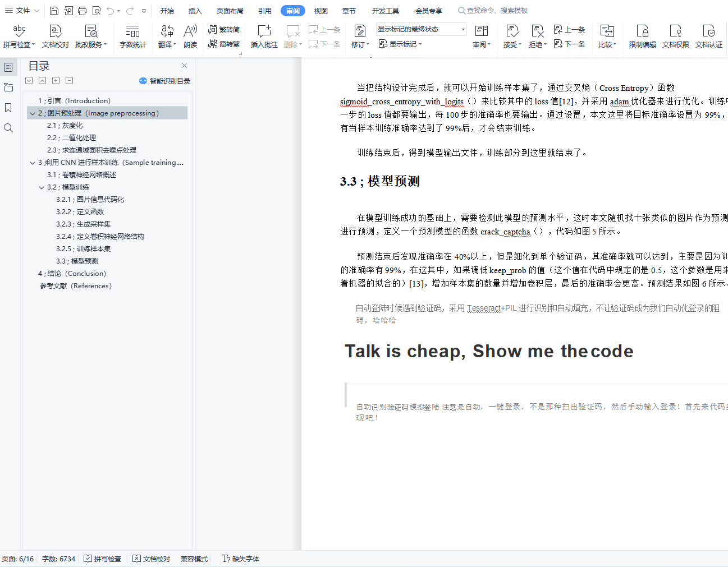This screenshot has height=567, width=728.
Task: Jump to '3.3；模型预测' in the outline
Action: click(x=77, y=261)
